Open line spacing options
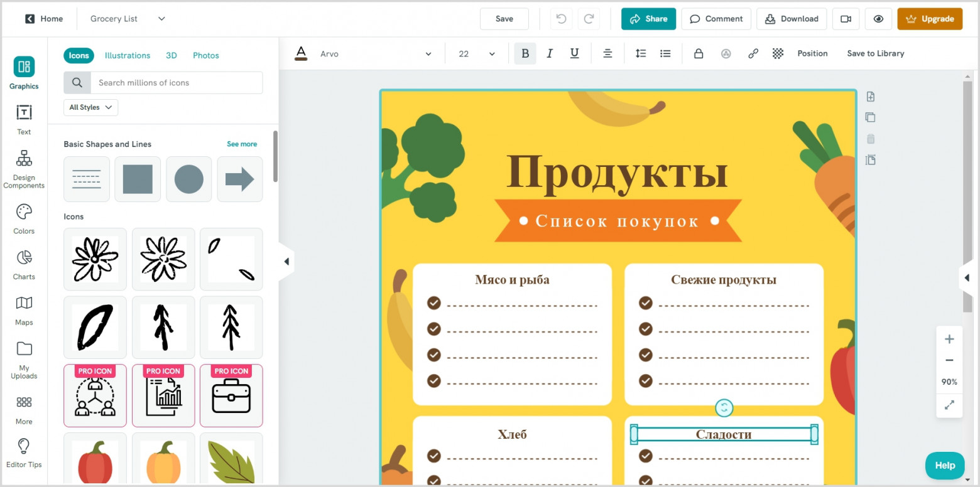Screen dimensions: 980x487 pyautogui.click(x=641, y=53)
